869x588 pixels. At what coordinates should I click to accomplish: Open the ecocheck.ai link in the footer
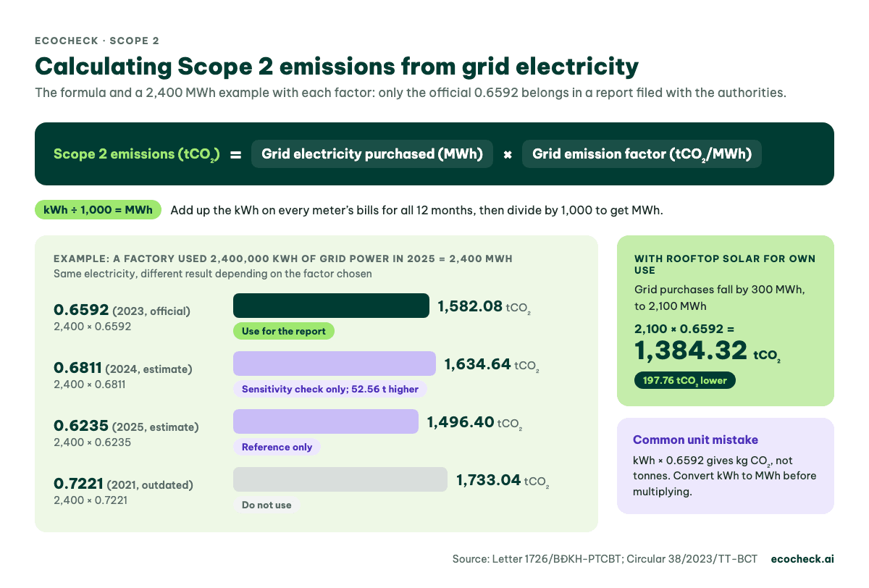tap(802, 559)
